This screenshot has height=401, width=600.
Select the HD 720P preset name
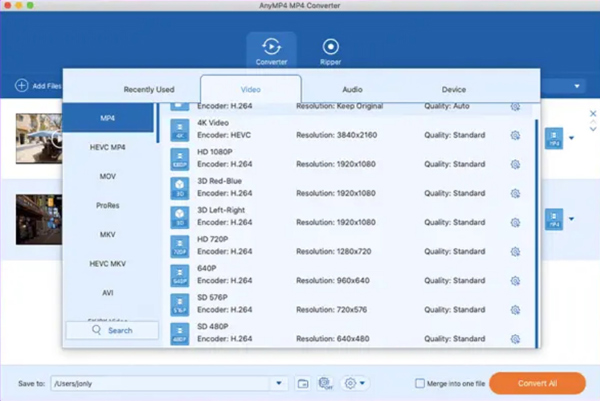pyautogui.click(x=212, y=239)
